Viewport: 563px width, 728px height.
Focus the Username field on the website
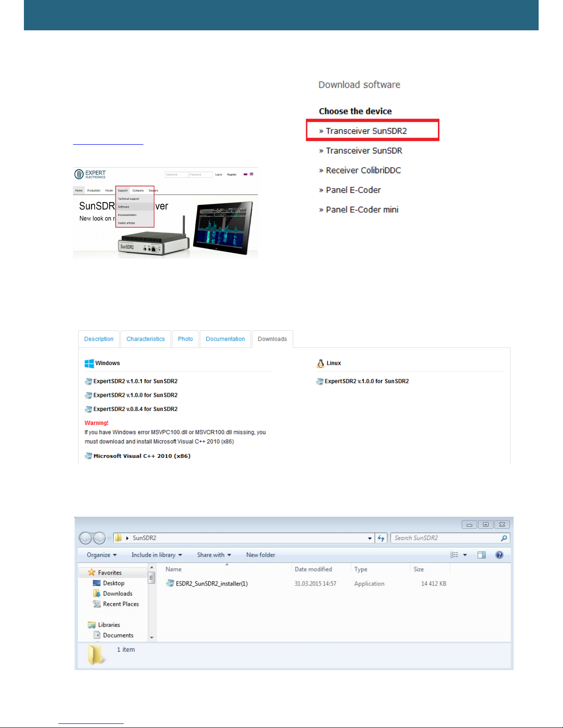tap(176, 175)
